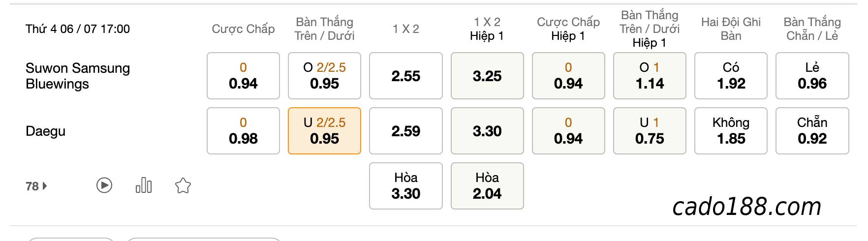View match statistics bar chart icon
This screenshot has width=868, height=241.
pyautogui.click(x=144, y=185)
